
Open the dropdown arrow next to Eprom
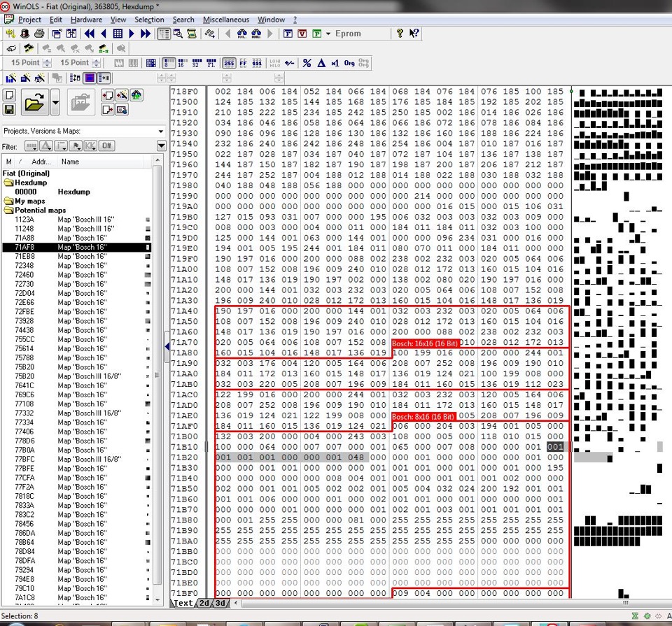(x=328, y=34)
